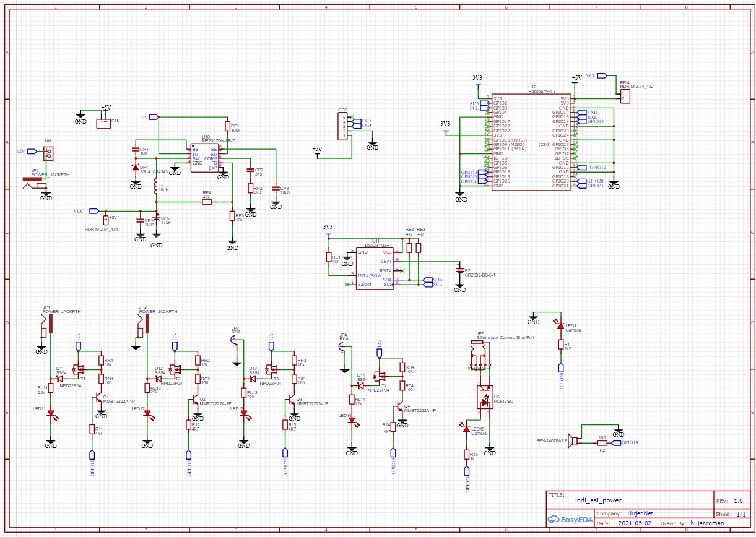The width and height of the screenshot is (756, 537).
Task: Click the DP1 SS14 diode symbol
Action: (136, 168)
